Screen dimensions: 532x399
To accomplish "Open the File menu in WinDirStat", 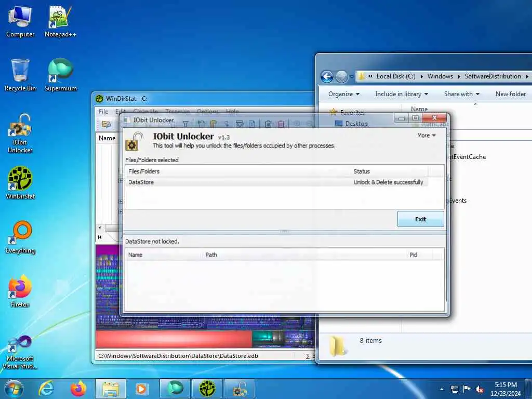I will click(103, 111).
